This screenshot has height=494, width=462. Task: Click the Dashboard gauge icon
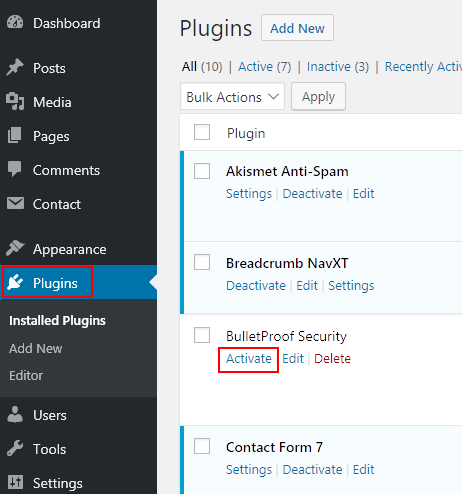[15, 22]
